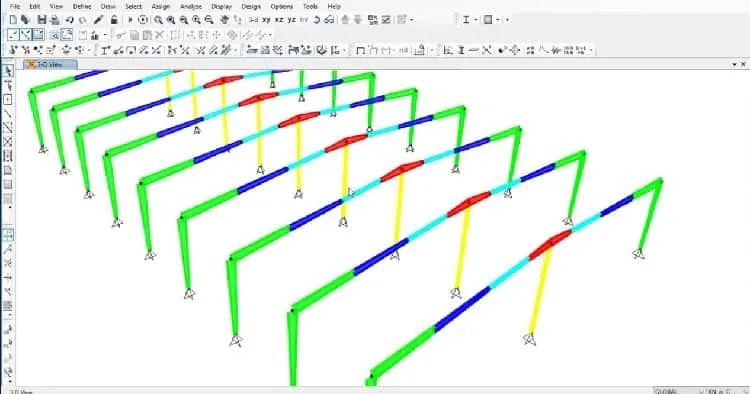Screen dimensions: 750x394
Task: Select the pointer tool in left toolbar
Action: pyautogui.click(x=8, y=71)
